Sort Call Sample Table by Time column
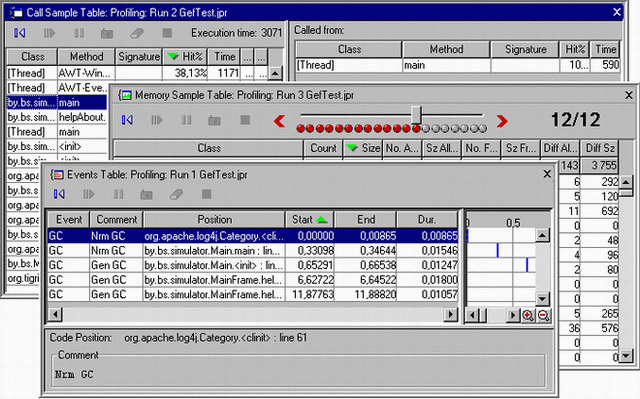640x399 pixels. [x=224, y=56]
